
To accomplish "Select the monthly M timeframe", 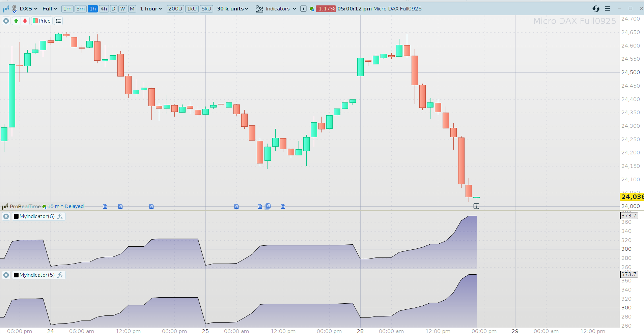I will tap(132, 9).
